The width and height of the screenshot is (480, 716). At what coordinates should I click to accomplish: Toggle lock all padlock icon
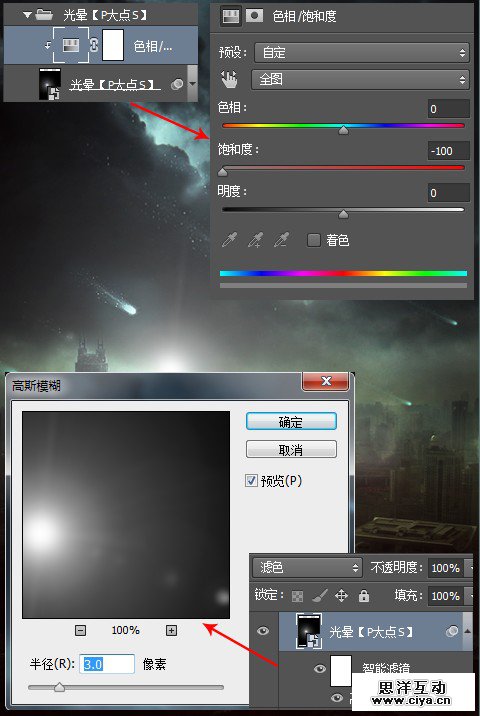(364, 595)
